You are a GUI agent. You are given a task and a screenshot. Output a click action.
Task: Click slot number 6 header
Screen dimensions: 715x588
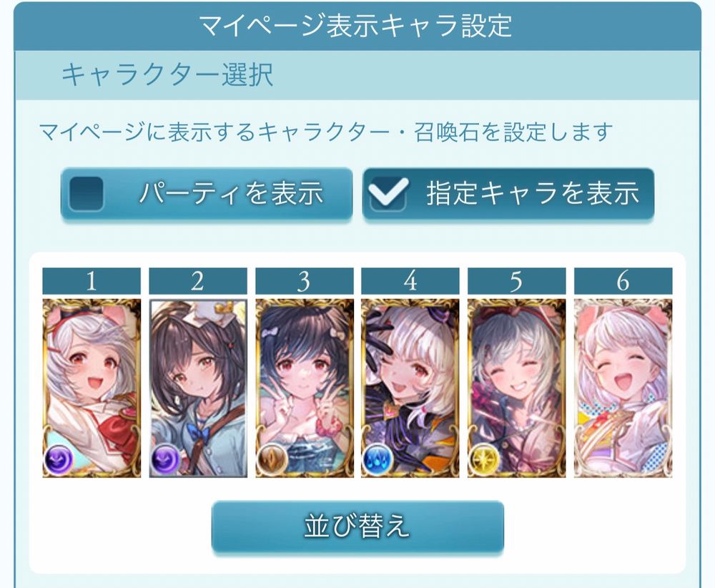[x=623, y=280]
